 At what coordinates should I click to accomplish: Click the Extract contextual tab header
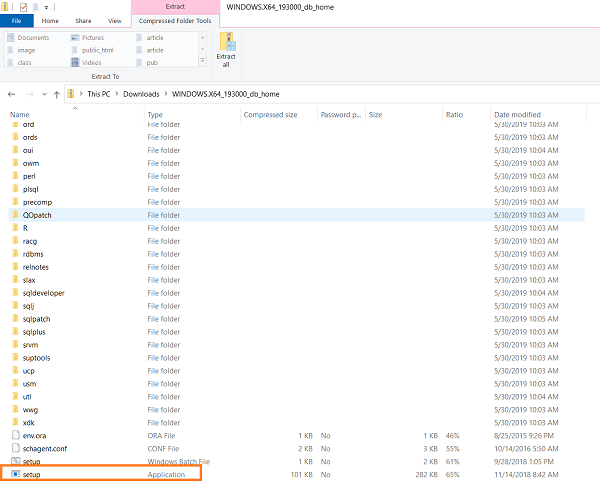(x=175, y=7)
